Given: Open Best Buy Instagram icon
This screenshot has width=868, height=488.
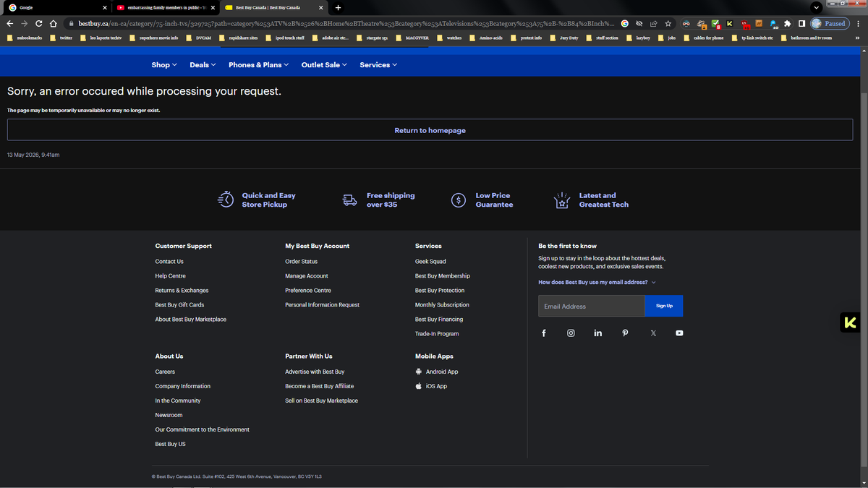Looking at the screenshot, I should coord(571,333).
